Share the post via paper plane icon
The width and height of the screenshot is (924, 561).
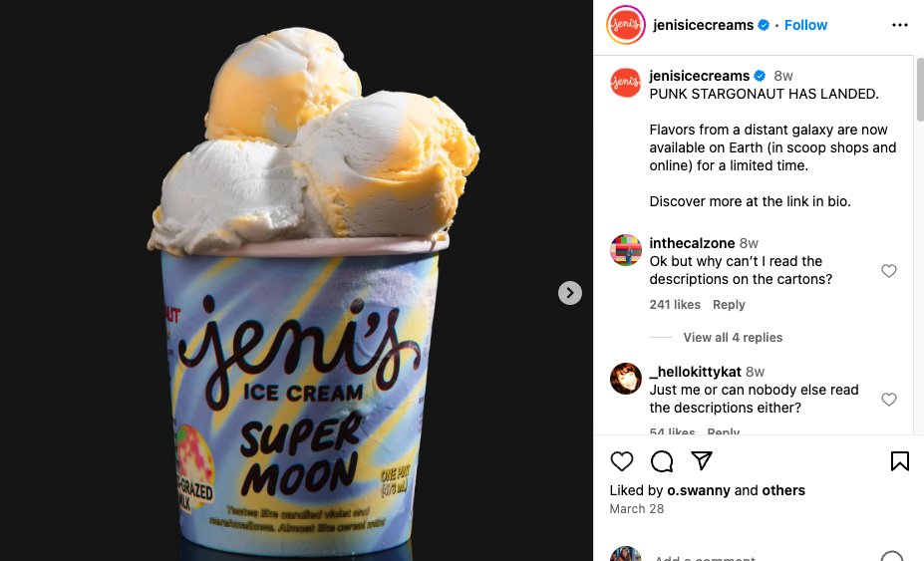click(702, 460)
